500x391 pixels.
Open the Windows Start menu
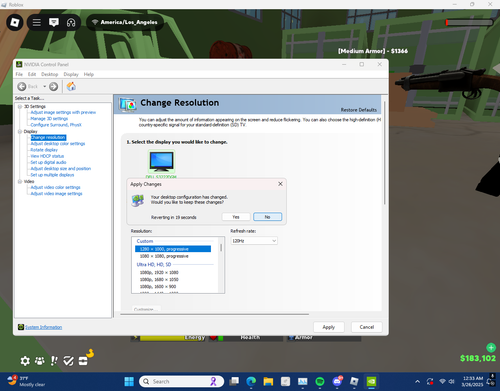(129, 382)
